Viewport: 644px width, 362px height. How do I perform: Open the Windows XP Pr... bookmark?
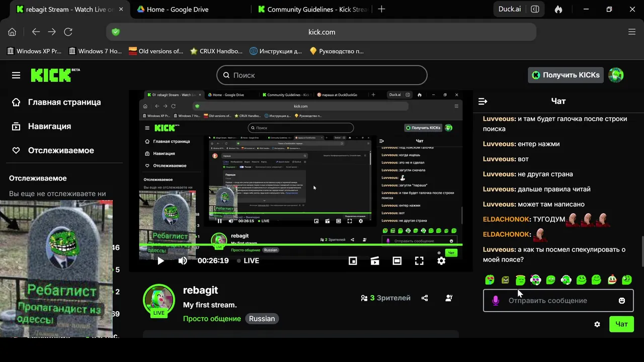click(x=34, y=51)
